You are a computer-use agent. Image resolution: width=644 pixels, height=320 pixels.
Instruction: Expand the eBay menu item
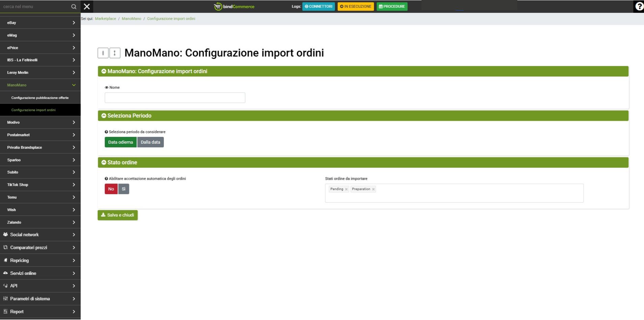40,23
